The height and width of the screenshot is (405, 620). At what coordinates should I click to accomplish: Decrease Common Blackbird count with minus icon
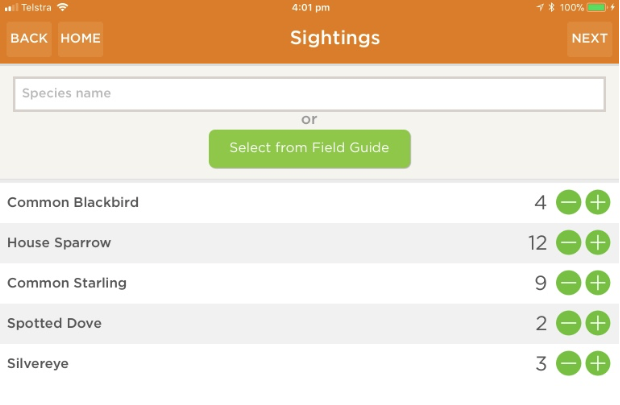tap(568, 203)
